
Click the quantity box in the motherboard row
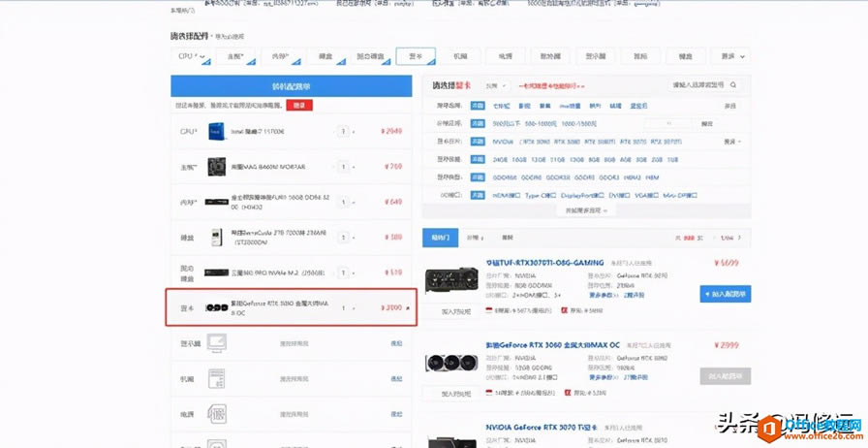click(x=343, y=167)
